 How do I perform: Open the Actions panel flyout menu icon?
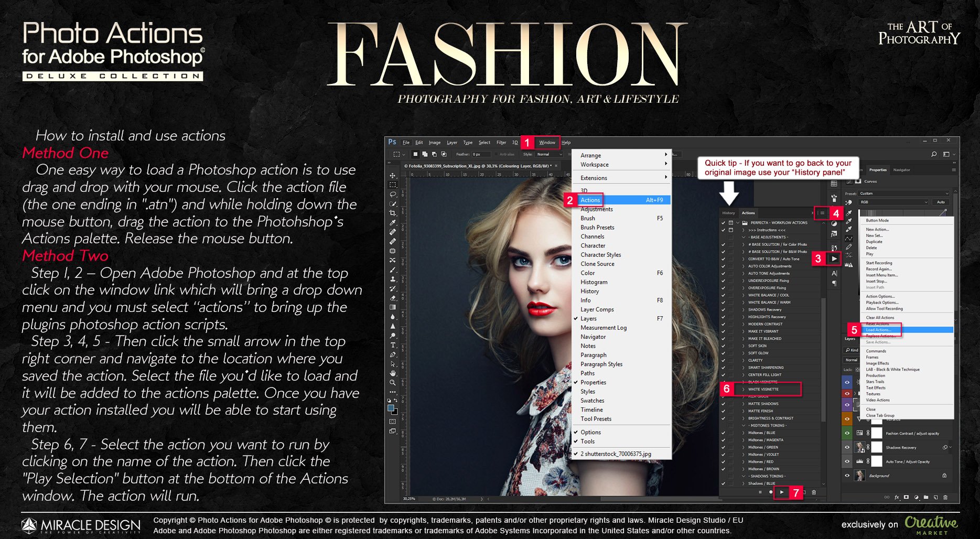click(822, 213)
